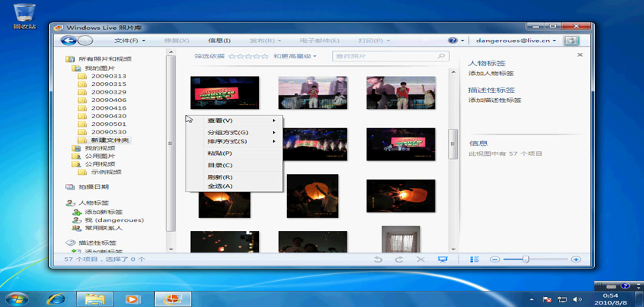Click the slideshow icon in bottom toolbar

442,259
